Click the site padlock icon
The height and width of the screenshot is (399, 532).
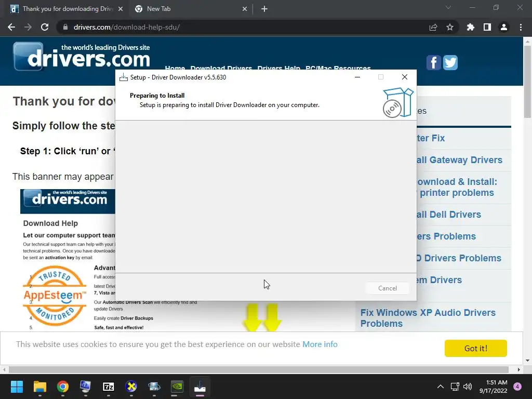[65, 27]
